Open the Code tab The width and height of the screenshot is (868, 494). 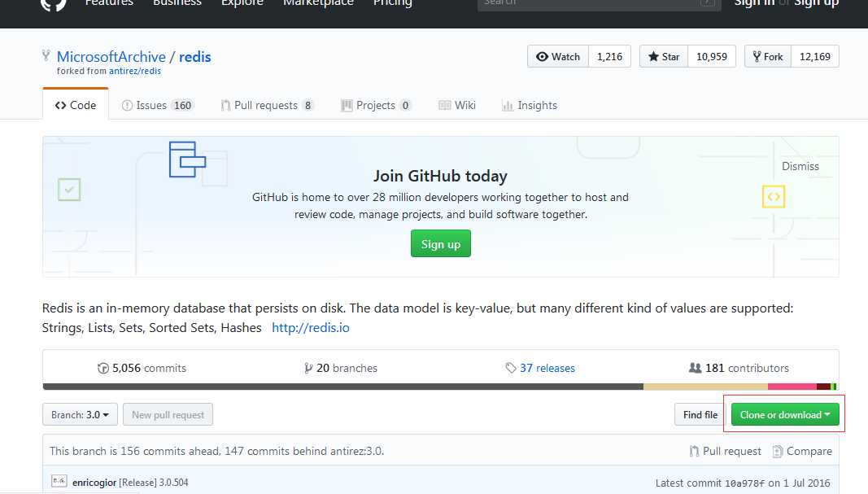[76, 105]
